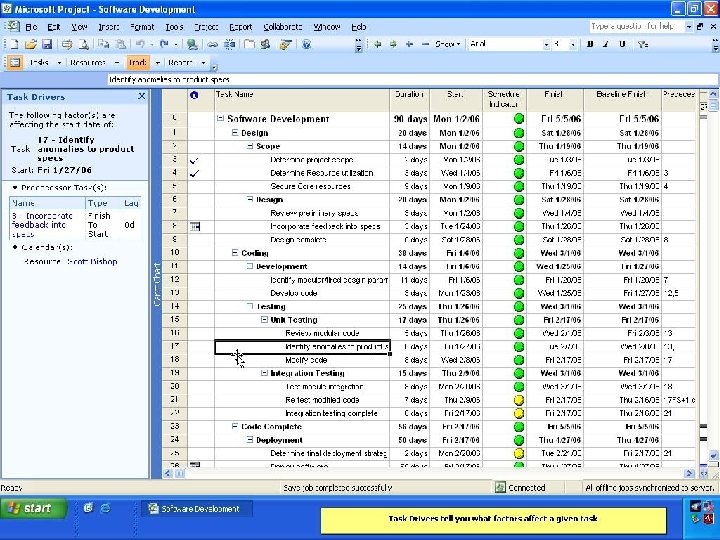Viewport: 720px width, 540px height.
Task: Open the Format menu
Action: [142, 27]
